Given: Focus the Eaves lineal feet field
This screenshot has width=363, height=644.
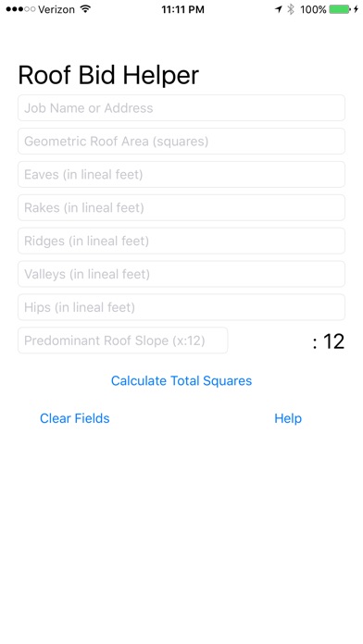Looking at the screenshot, I should coord(181,175).
